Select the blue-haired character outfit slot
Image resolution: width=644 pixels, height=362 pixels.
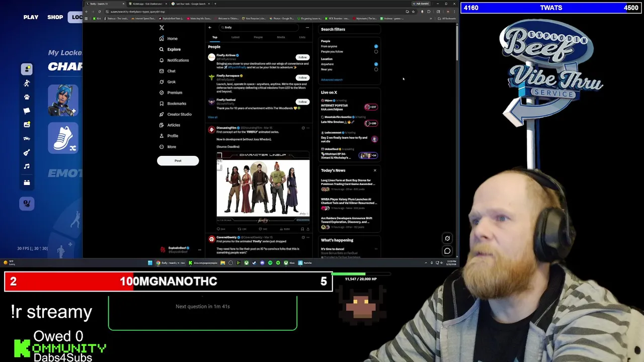63,100
